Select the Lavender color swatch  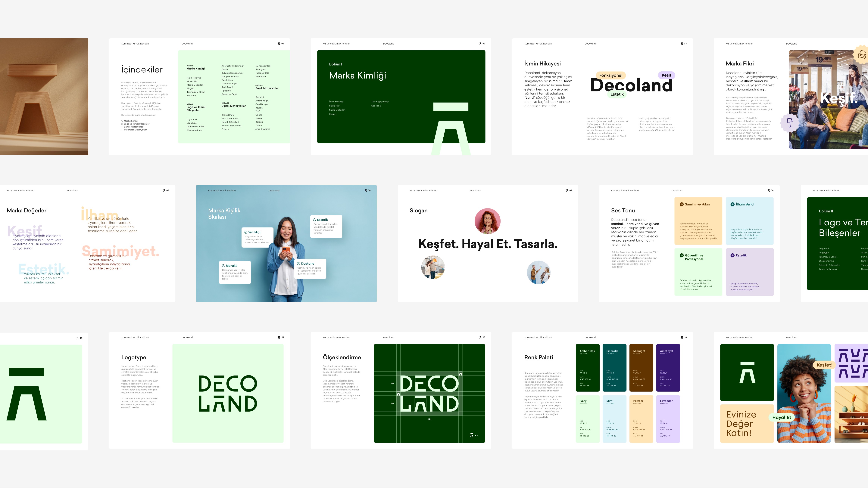tap(668, 419)
